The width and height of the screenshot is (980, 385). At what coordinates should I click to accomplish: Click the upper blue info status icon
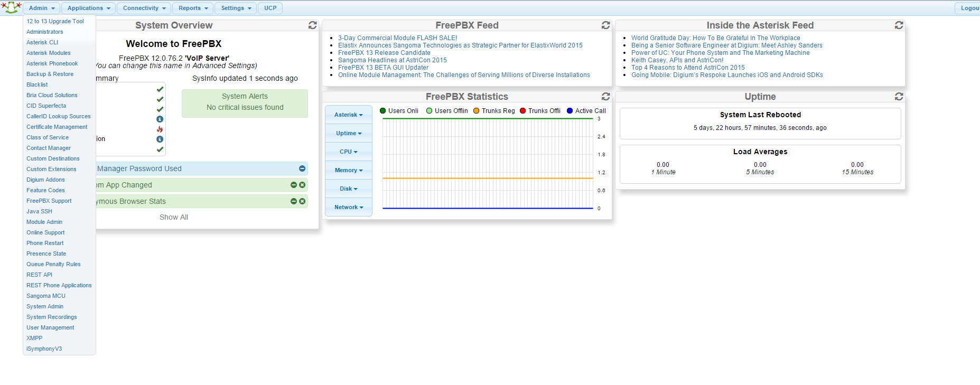(x=160, y=119)
